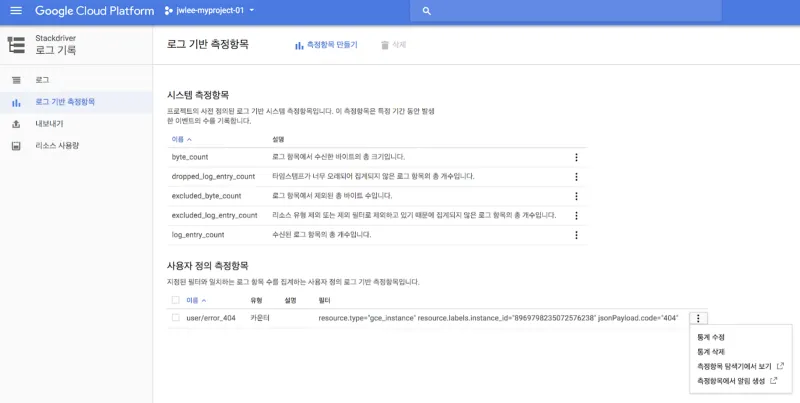
Task: Click the 설명 header in system metrics table
Action: [278, 139]
